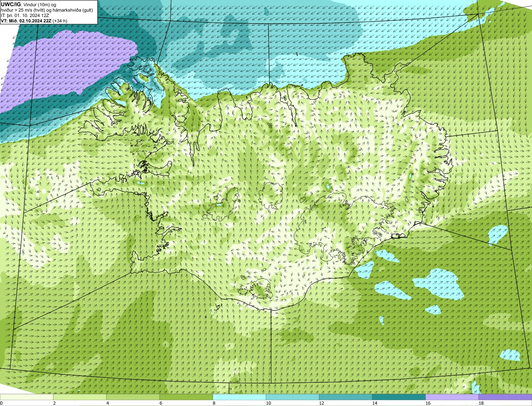Click the "10" scale label
The image size is (532, 406).
(268, 403)
